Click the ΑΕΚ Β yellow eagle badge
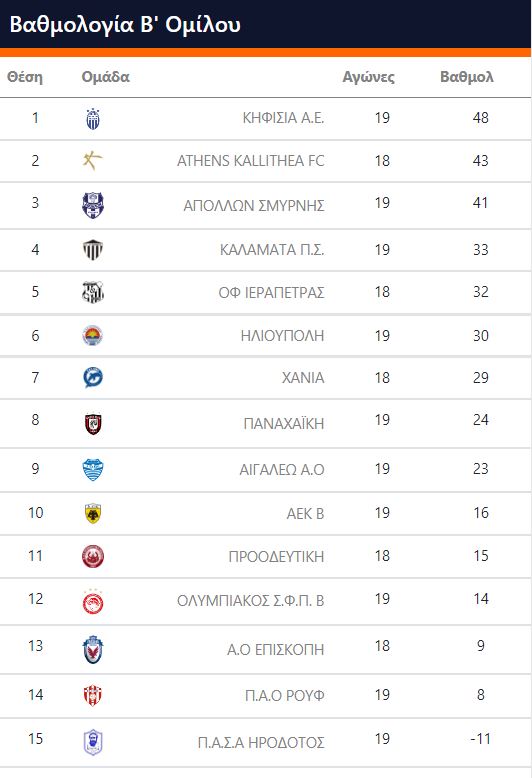Image resolution: width=532 pixels, height=778 pixels. tap(93, 514)
